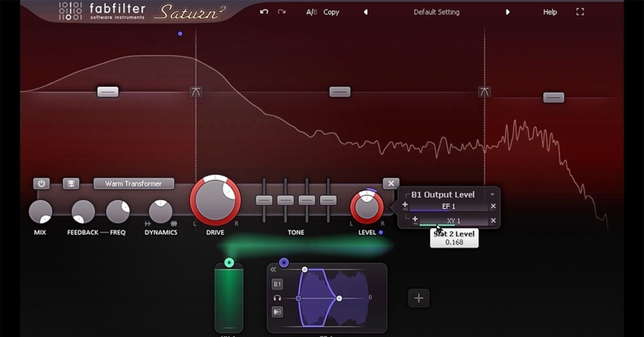Click the Copy button
This screenshot has height=337, width=644.
(x=331, y=12)
